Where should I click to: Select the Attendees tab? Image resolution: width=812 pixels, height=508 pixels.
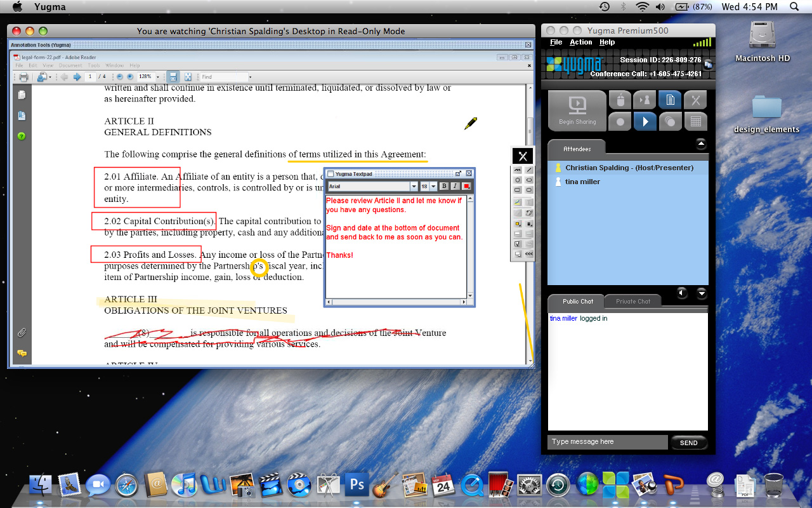click(577, 149)
